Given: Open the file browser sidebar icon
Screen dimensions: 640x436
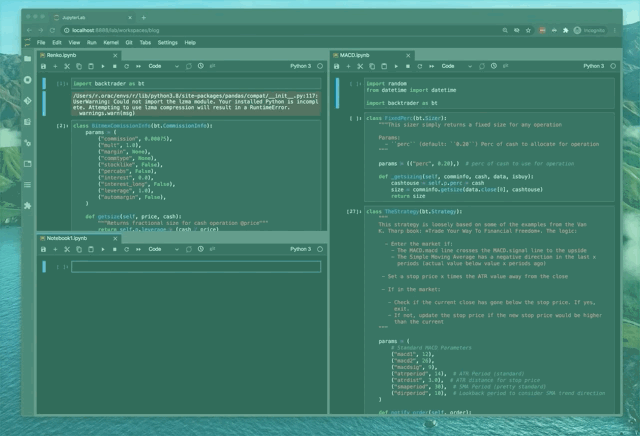Looking at the screenshot, I should (27, 57).
